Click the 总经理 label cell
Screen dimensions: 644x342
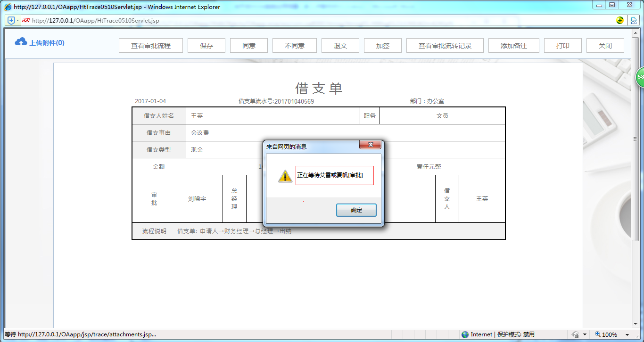click(x=234, y=199)
